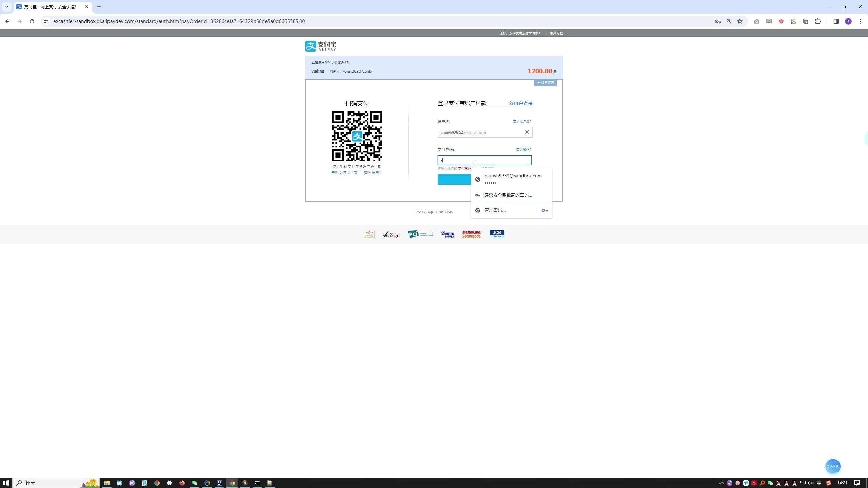The height and width of the screenshot is (488, 868).
Task: Click the blue next-step payment button
Action: (454, 179)
